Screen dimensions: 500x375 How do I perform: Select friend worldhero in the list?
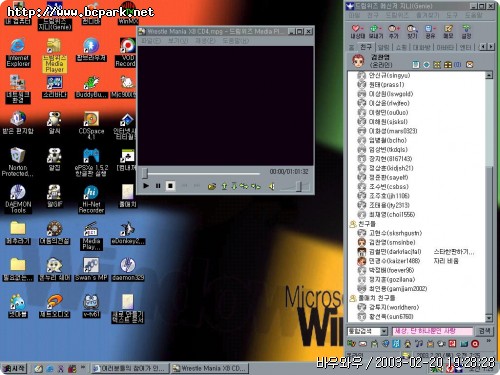[388, 307]
